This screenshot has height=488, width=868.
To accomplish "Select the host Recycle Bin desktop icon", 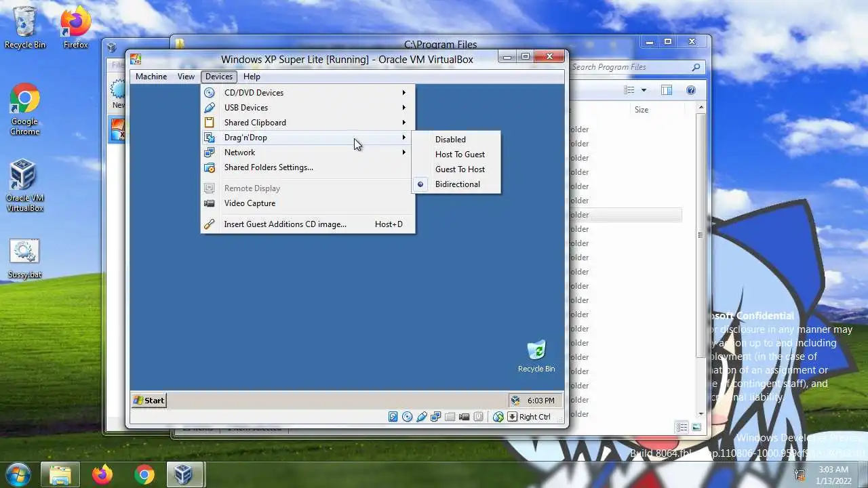I will pos(25,28).
